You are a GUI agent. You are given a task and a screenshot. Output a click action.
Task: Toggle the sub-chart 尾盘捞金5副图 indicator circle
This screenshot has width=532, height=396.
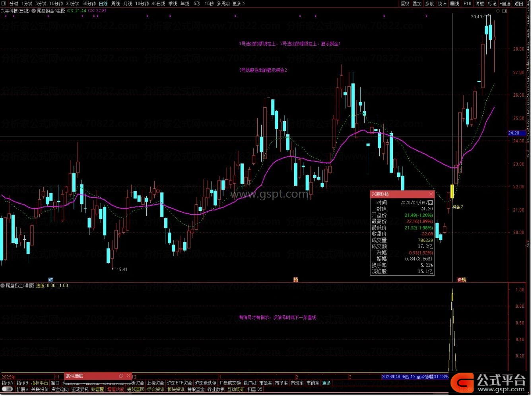3,285
